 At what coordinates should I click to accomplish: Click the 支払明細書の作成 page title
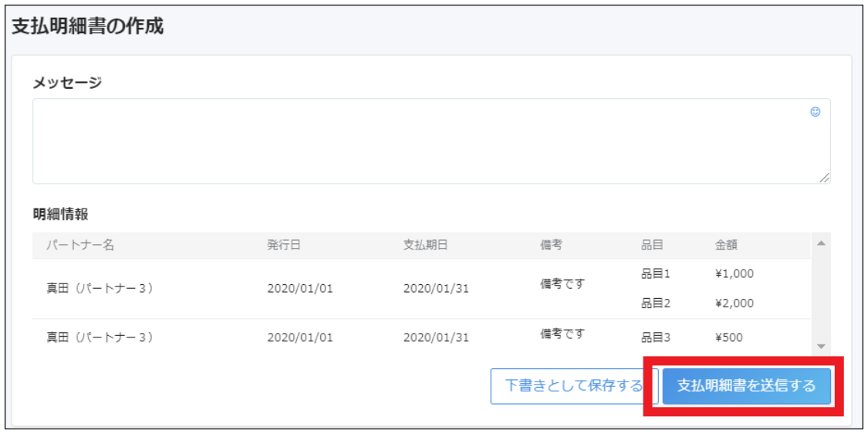click(87, 26)
